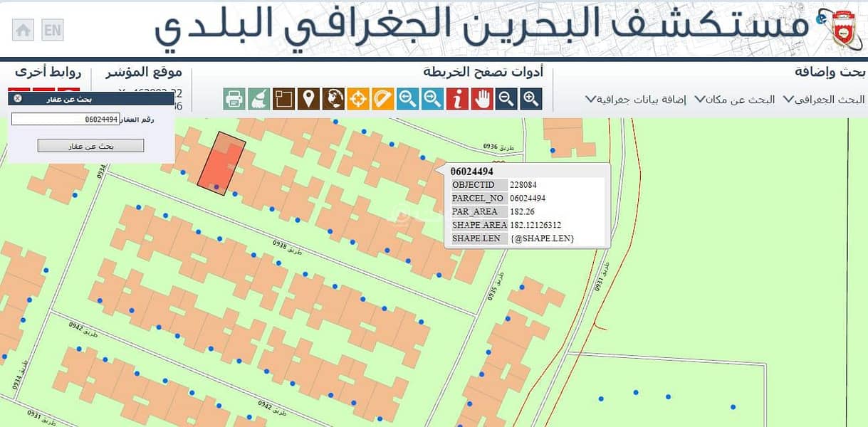
Task: Click the brown rectangle overview map icon
Action: 283,99
